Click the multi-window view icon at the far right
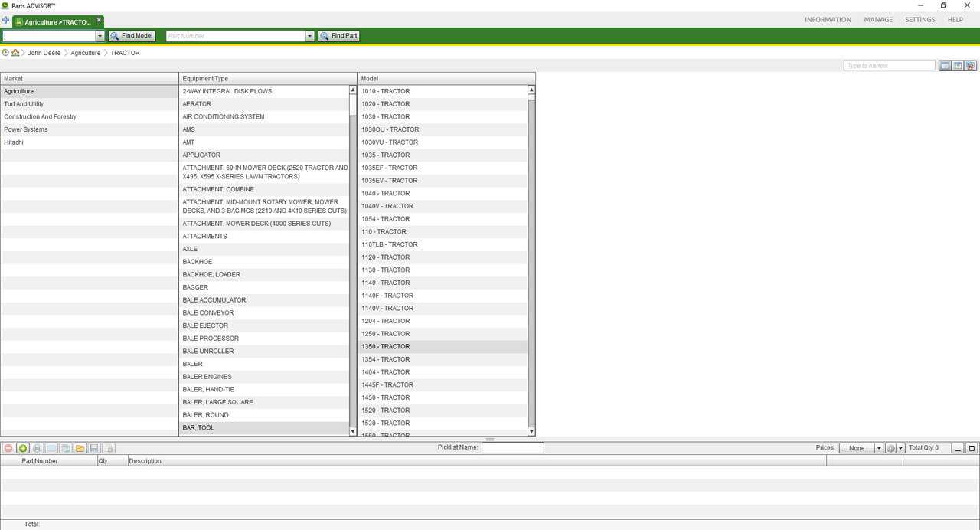The width and height of the screenshot is (980, 530). click(971, 66)
